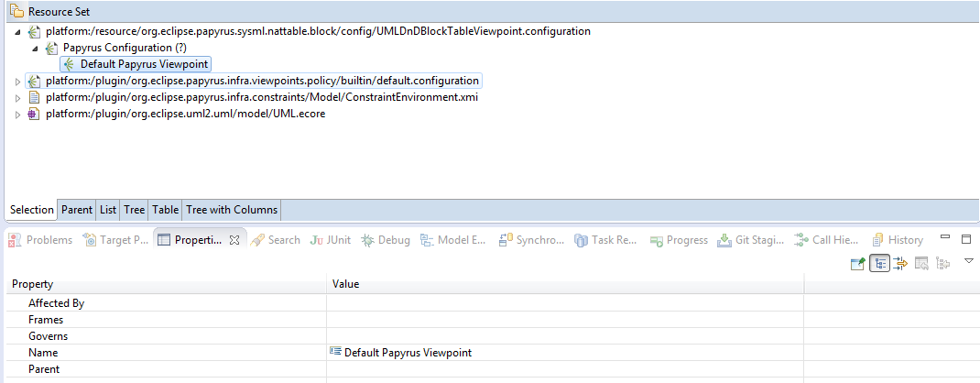This screenshot has height=383, width=980.
Task: Click the value icon in Name row
Action: point(335,352)
